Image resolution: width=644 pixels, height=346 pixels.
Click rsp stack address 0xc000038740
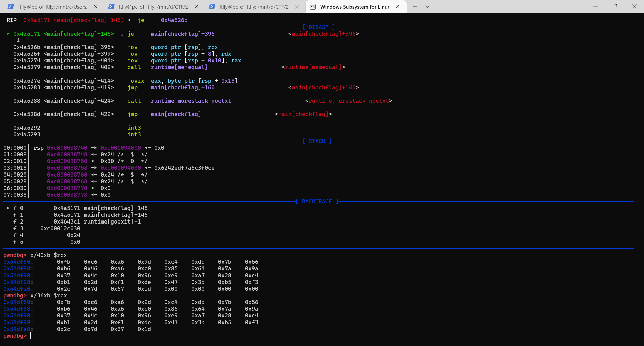coord(67,148)
